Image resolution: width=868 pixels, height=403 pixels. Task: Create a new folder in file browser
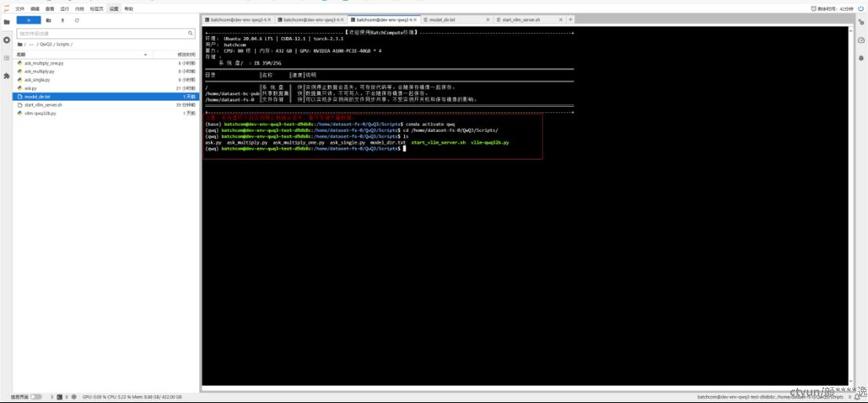coord(49,20)
